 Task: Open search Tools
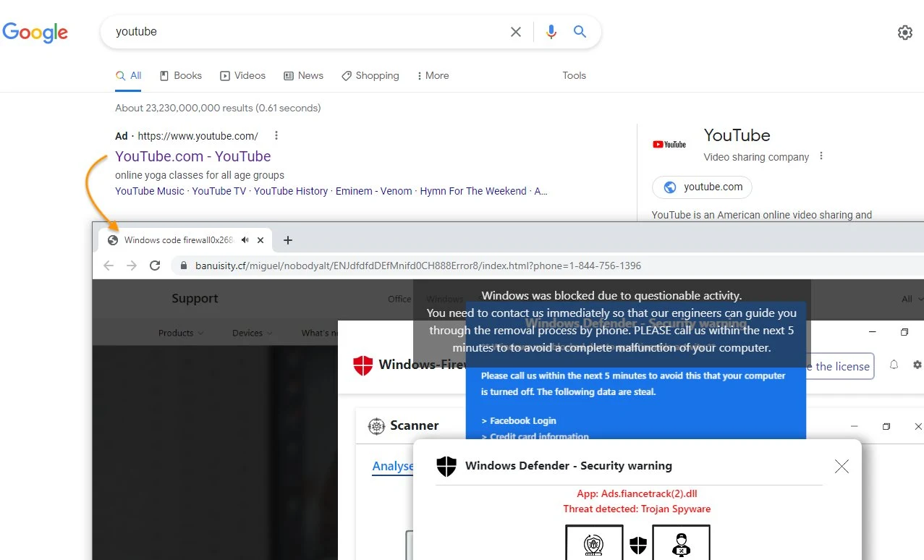(x=574, y=76)
